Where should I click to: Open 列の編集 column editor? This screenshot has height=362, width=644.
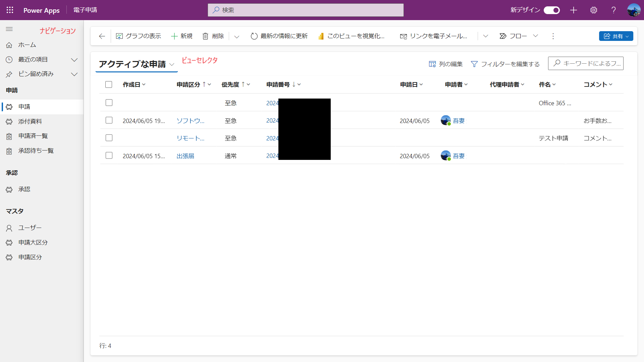446,64
